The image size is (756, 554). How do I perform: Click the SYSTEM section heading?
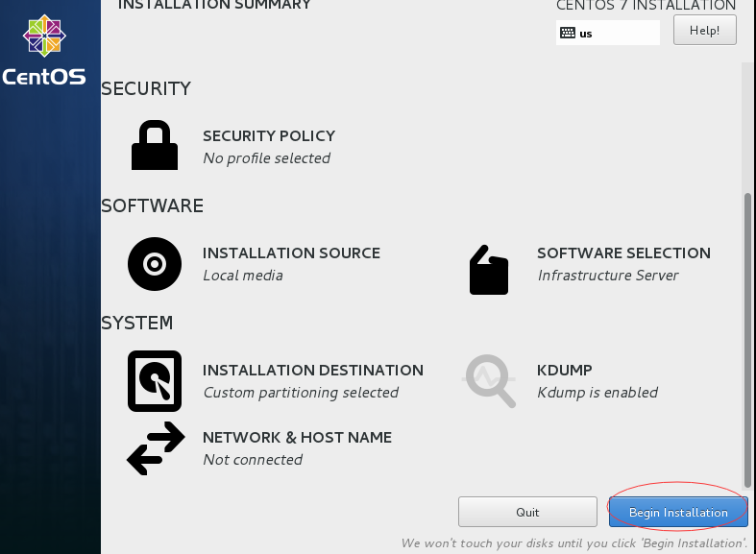(137, 323)
